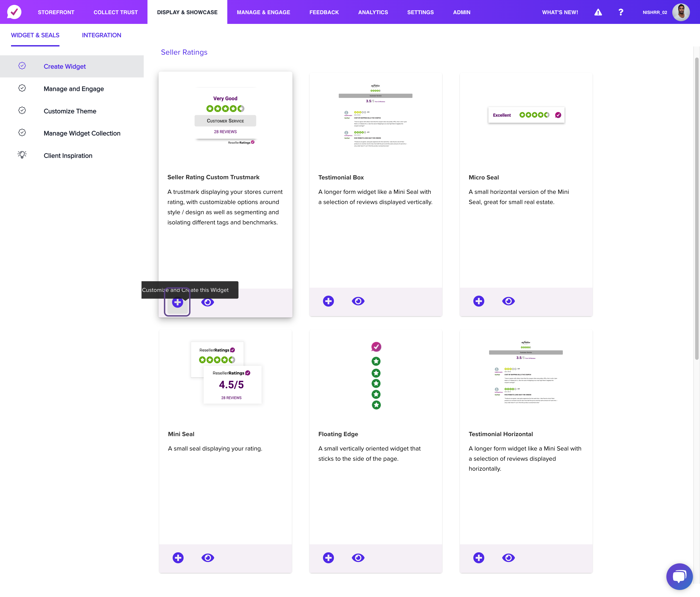Screen dimensions: 700x597
Task: Click the lightbulb icon beside Client Inspiration
Action: click(x=22, y=155)
